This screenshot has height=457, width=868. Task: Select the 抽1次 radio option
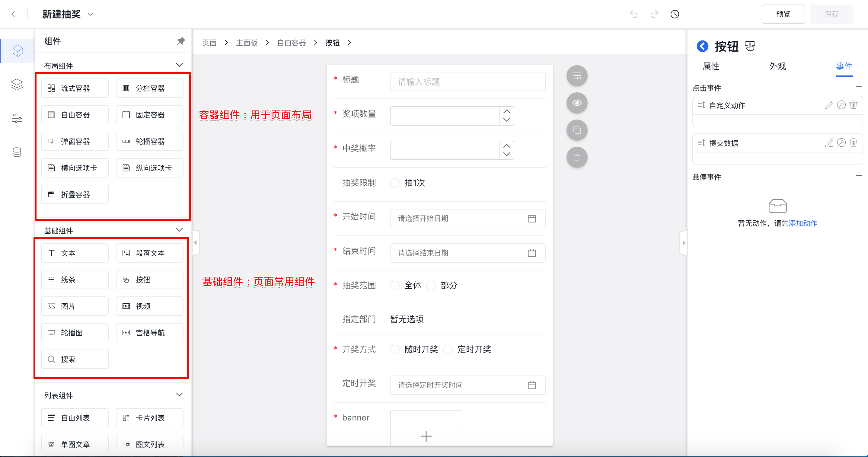[x=394, y=183]
